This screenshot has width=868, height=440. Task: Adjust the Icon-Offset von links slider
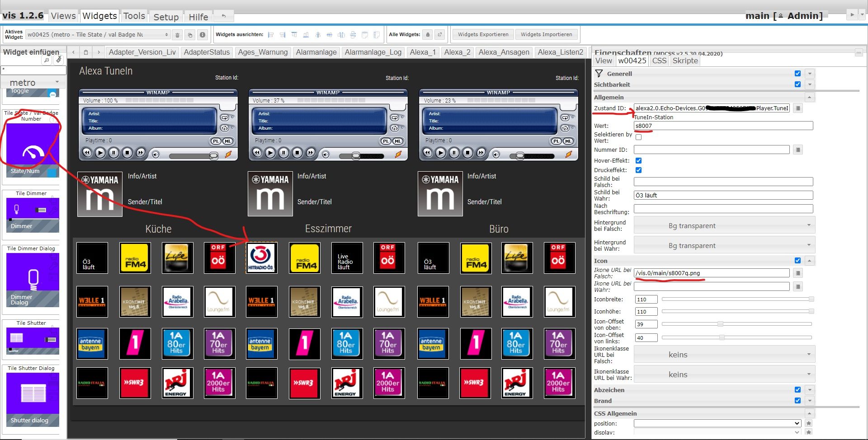(x=737, y=337)
